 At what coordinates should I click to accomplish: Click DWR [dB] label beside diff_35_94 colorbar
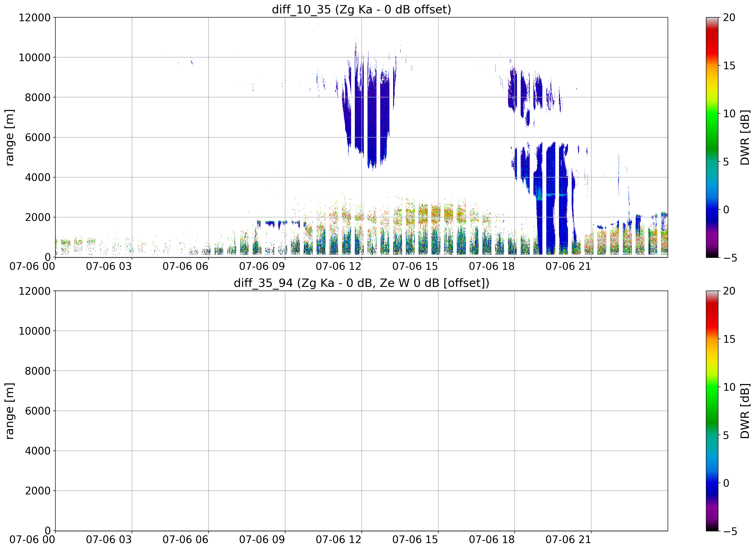click(x=745, y=411)
